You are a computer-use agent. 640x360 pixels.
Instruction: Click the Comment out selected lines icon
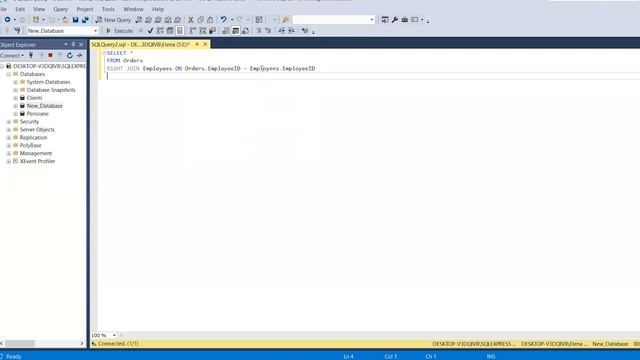pos(258,31)
